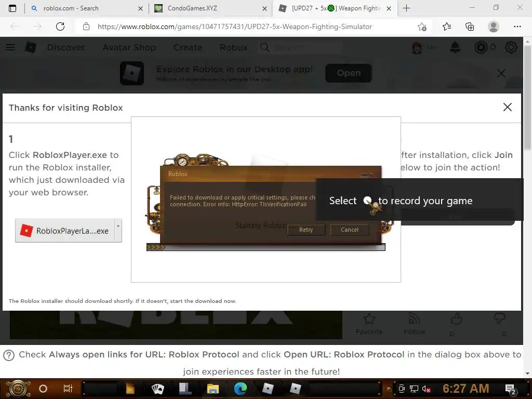The width and height of the screenshot is (532, 399).
Task: Switch to the roblox.com - Search tab
Action: 87,8
